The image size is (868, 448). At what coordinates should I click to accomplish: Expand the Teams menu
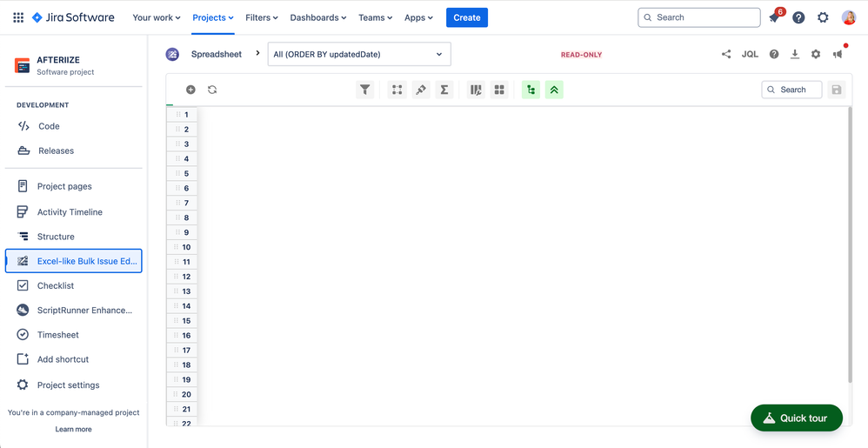[376, 17]
